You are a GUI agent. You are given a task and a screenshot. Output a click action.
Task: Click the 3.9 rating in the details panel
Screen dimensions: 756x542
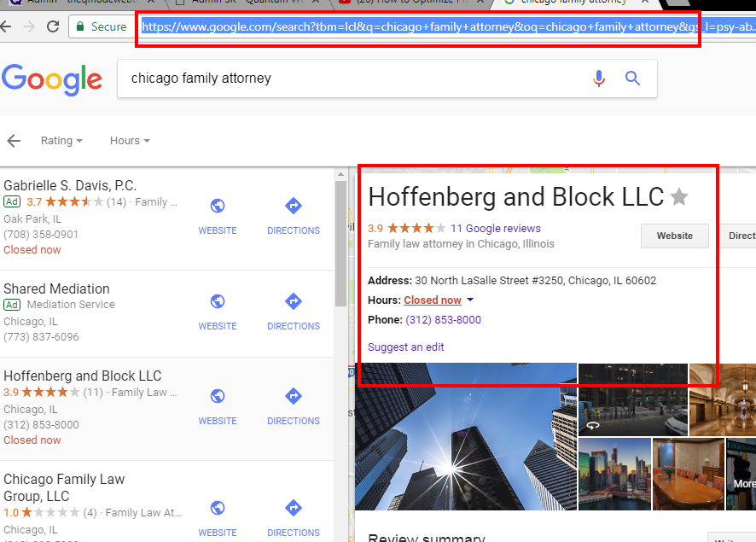375,229
